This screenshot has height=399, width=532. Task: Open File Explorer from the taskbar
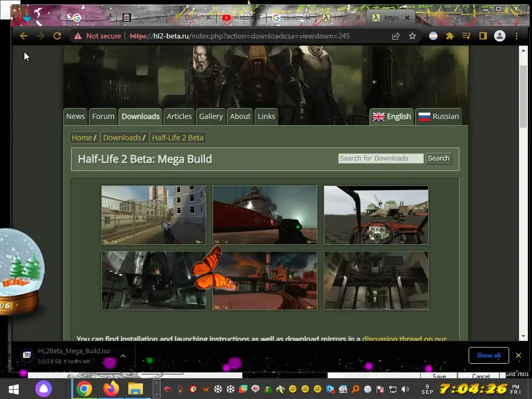(136, 389)
